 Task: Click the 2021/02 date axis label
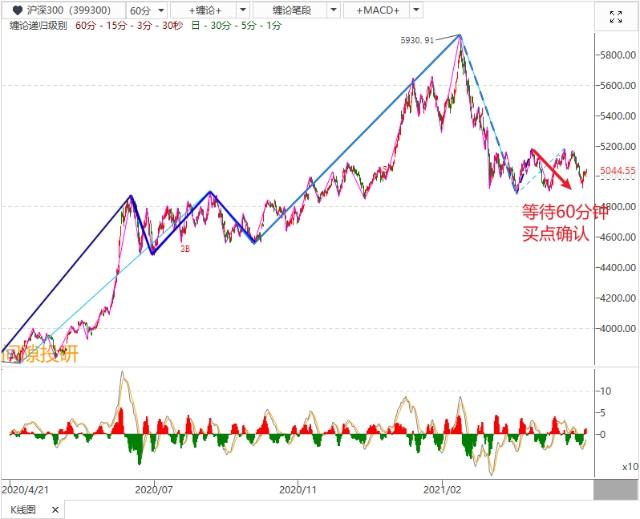pyautogui.click(x=442, y=490)
